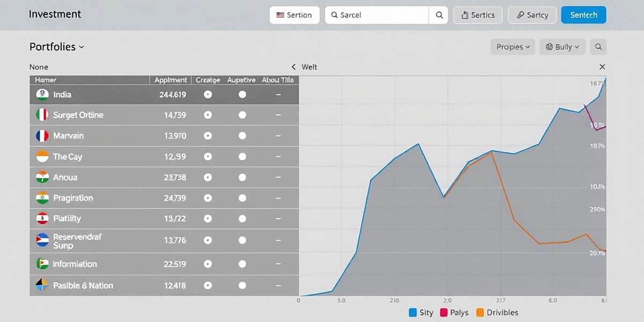Click the About Tills dash for India

[x=278, y=94]
